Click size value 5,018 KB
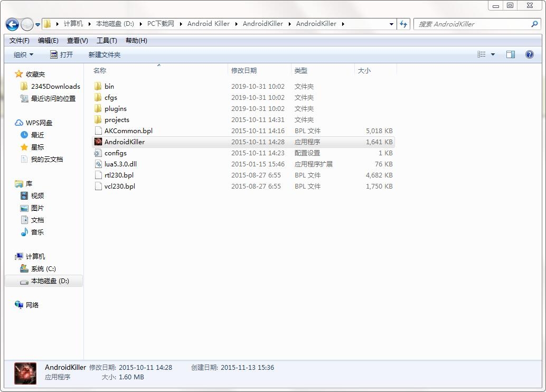Viewport: 546px width, 392px height. (x=379, y=130)
